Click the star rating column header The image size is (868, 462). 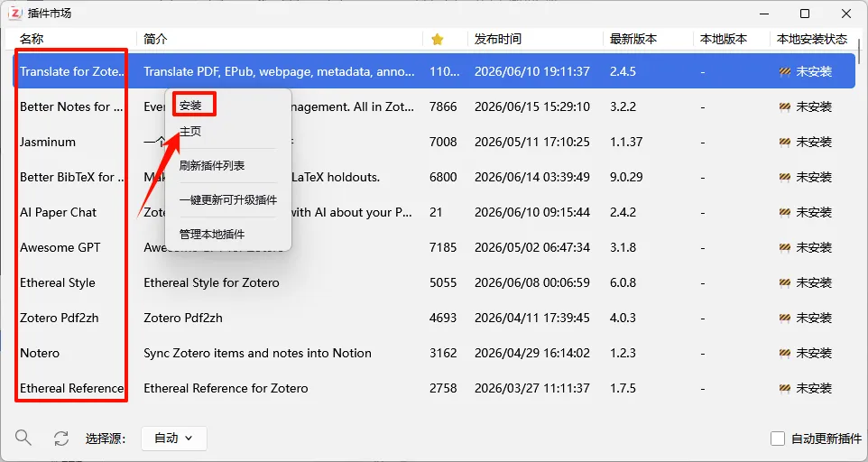[438, 40]
